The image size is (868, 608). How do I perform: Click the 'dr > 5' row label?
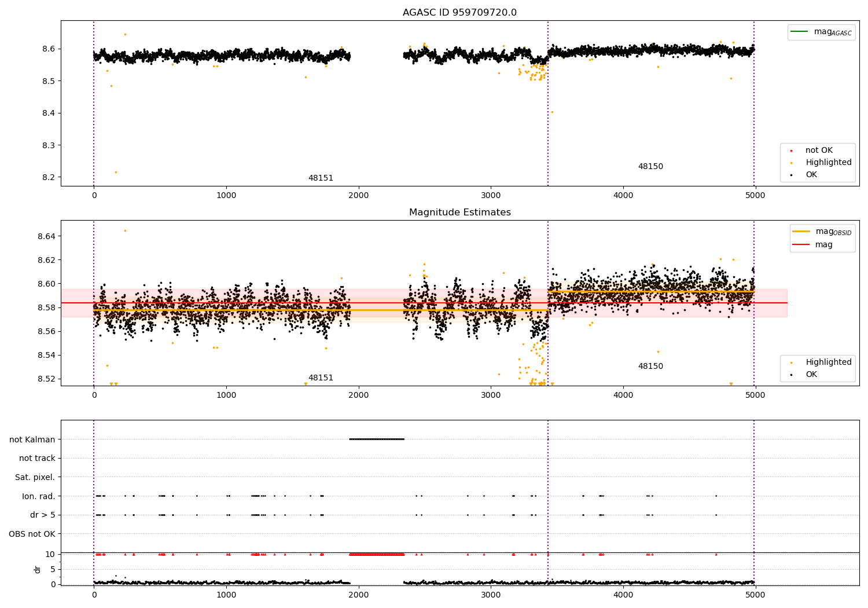[43, 515]
